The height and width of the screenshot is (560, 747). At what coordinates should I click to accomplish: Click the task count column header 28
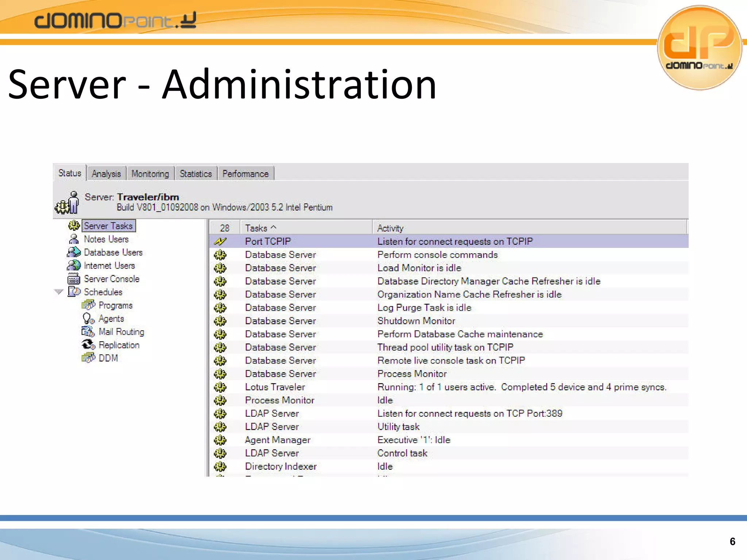tap(225, 228)
